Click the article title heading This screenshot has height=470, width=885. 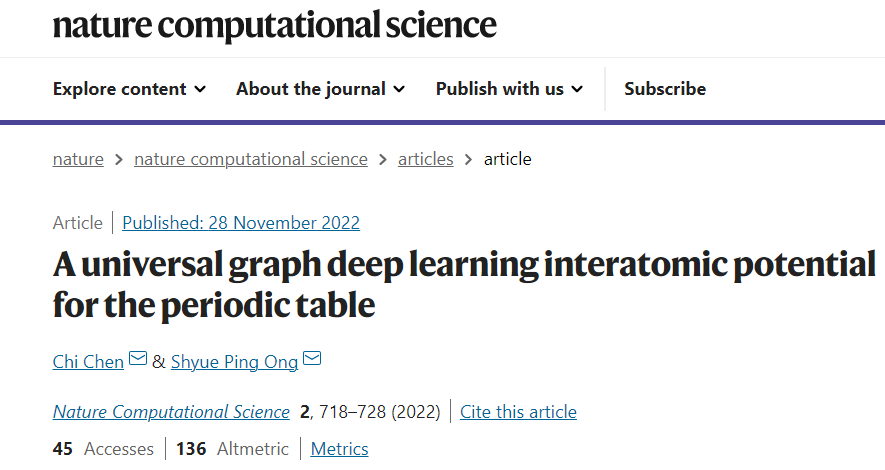(464, 285)
